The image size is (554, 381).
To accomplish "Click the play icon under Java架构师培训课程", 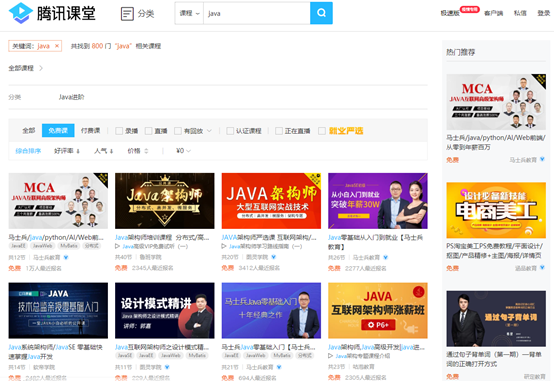I will 118,246.
